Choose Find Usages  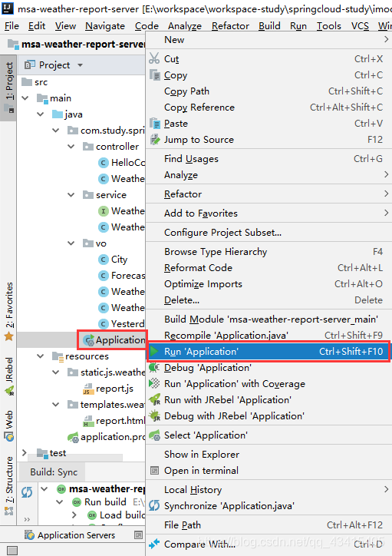[x=268, y=158]
